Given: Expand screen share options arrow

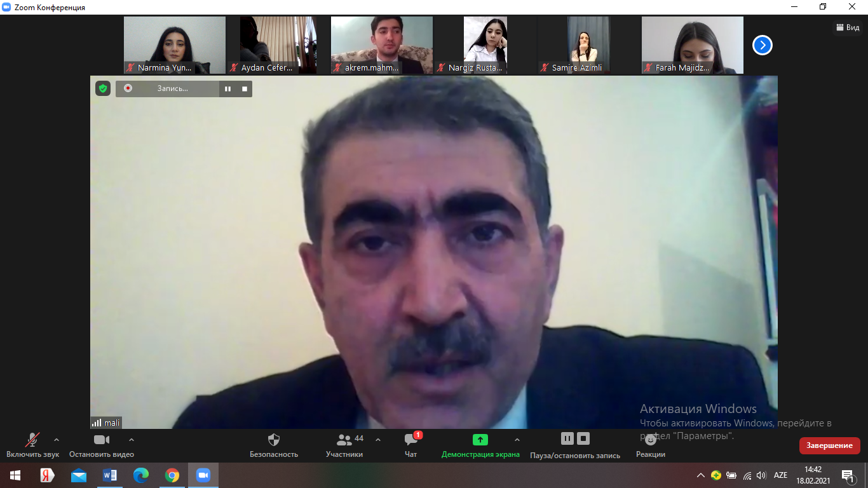Looking at the screenshot, I should pyautogui.click(x=517, y=440).
